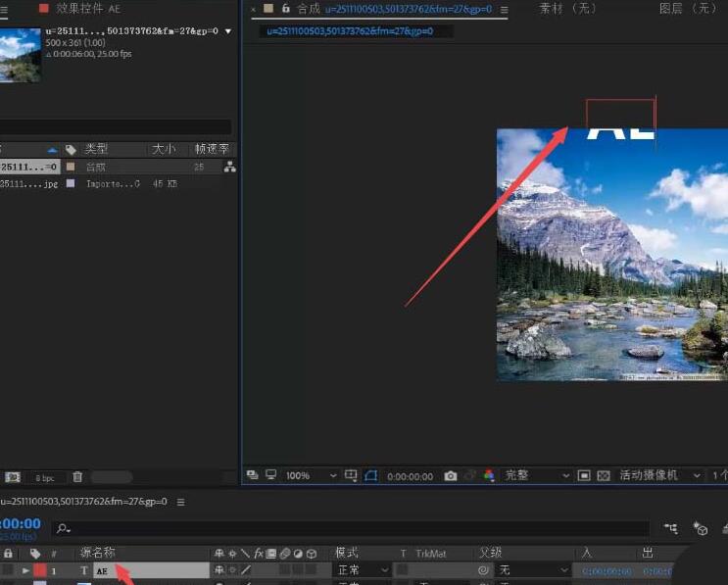Viewport: 728px width, 585px height.
Task: Click the interpret footage icon in project panel
Action: tap(13, 477)
